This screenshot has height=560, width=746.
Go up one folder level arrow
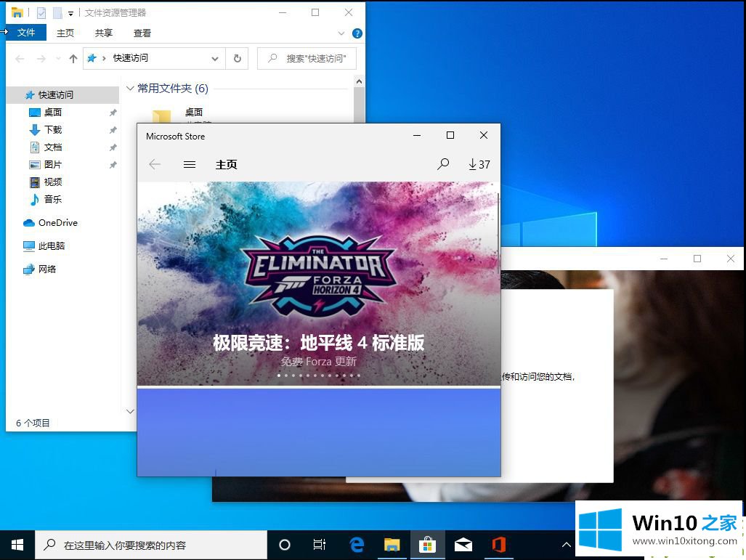point(73,59)
